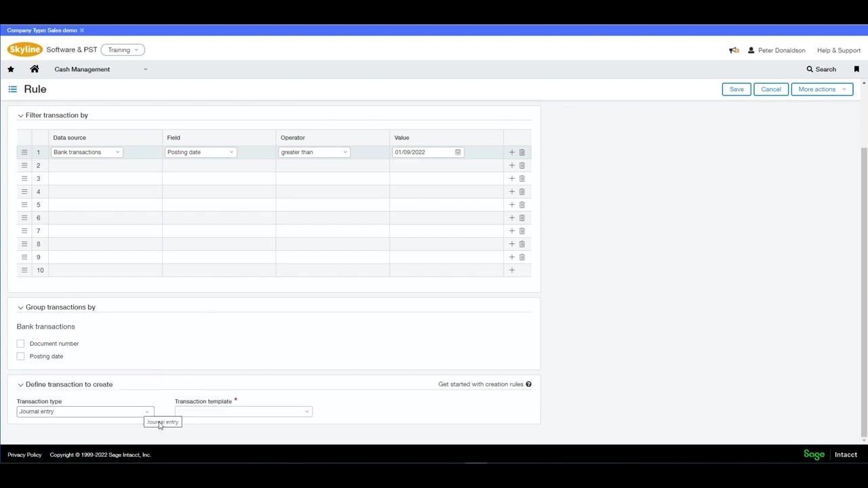Add a row after filter row 10
Viewport: 868px width, 488px height.
pos(512,270)
